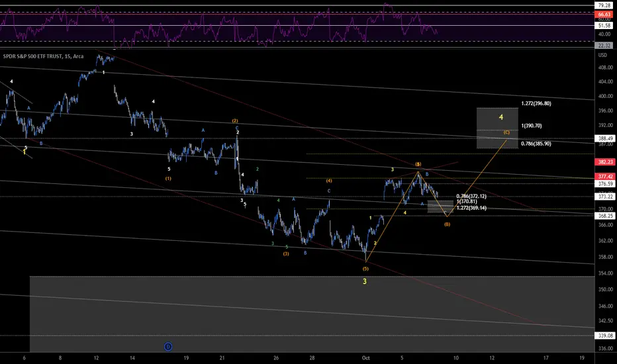Screen dimensions: 617x364
Task: Click the 26 date on time axis
Action: point(276,357)
